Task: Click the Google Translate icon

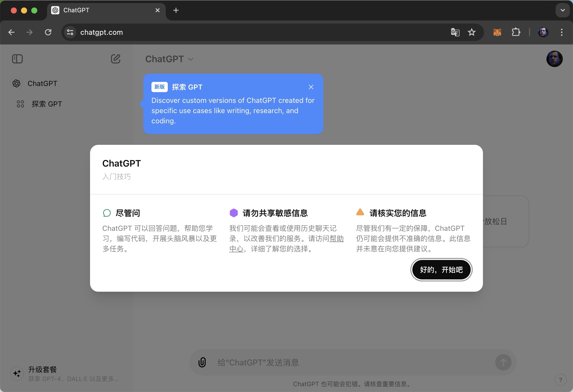Action: 455,32
